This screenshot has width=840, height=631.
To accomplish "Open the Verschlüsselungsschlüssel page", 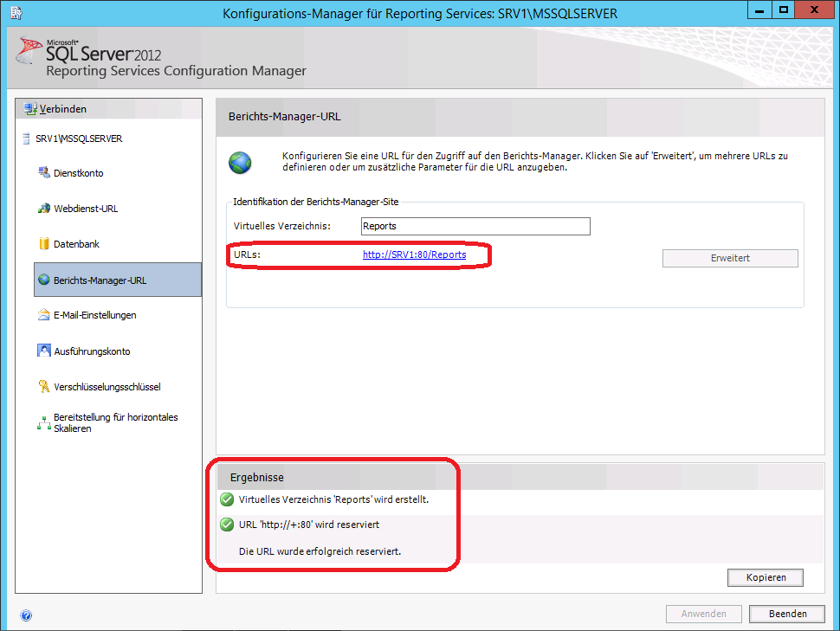I will 107,387.
